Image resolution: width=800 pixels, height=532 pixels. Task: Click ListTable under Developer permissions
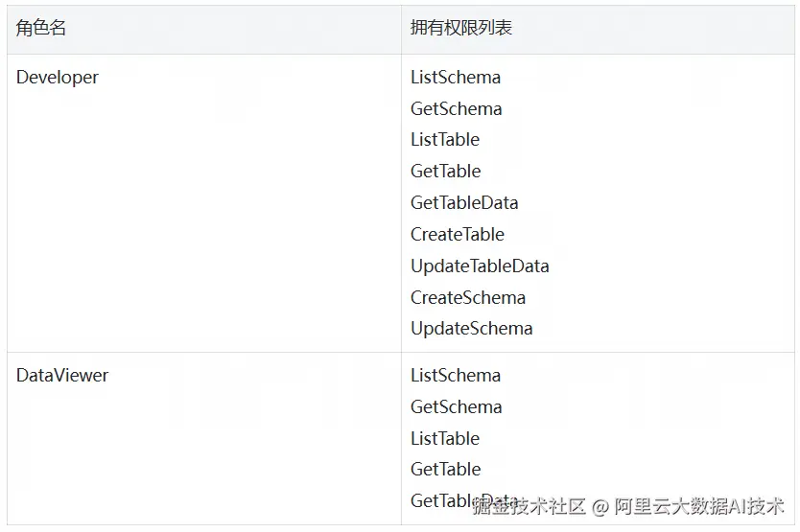445,140
